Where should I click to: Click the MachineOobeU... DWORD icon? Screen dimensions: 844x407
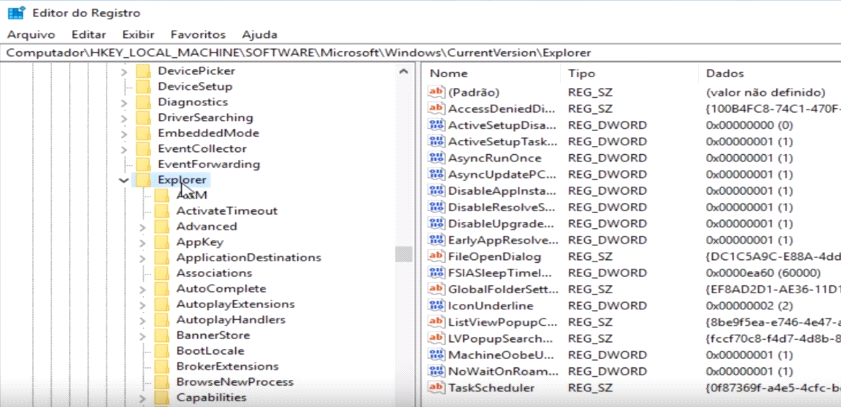click(436, 355)
